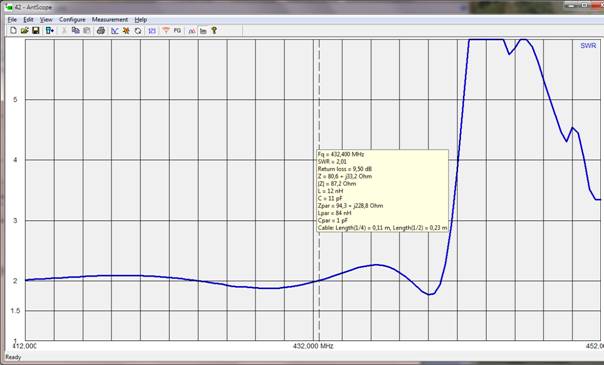Click the antenna funnel toolbar icon
This screenshot has width=604, height=365.
166,30
